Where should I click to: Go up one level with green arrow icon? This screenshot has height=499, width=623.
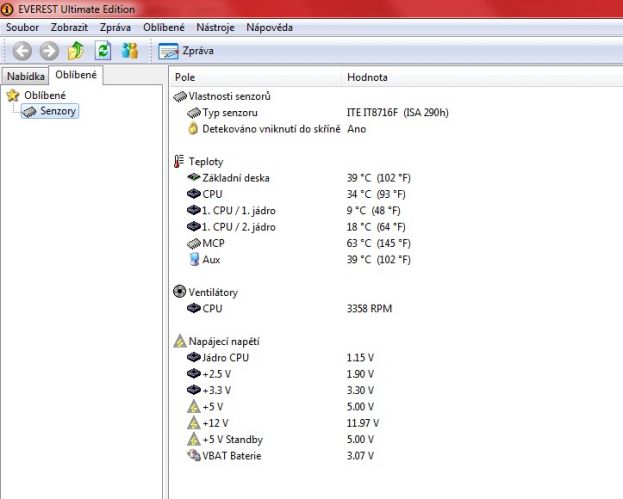pos(76,51)
